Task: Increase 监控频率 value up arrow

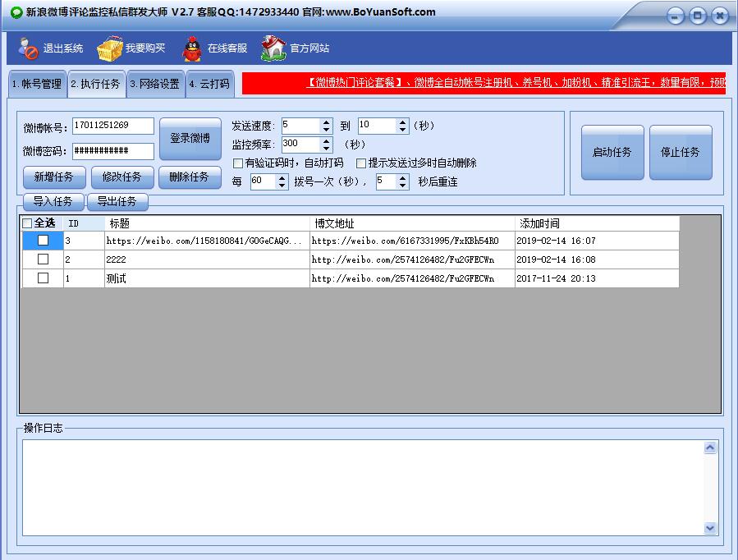Action: [326, 140]
